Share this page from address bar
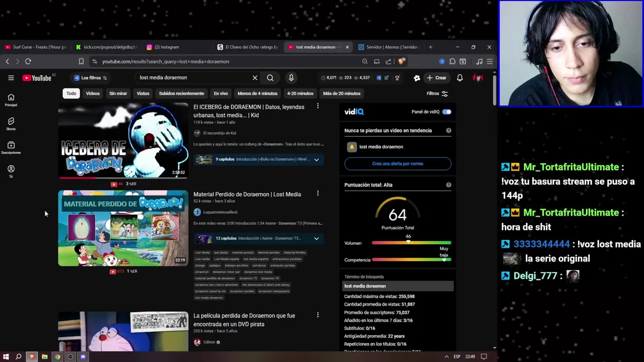The height and width of the screenshot is (362, 644). pyautogui.click(x=388, y=61)
